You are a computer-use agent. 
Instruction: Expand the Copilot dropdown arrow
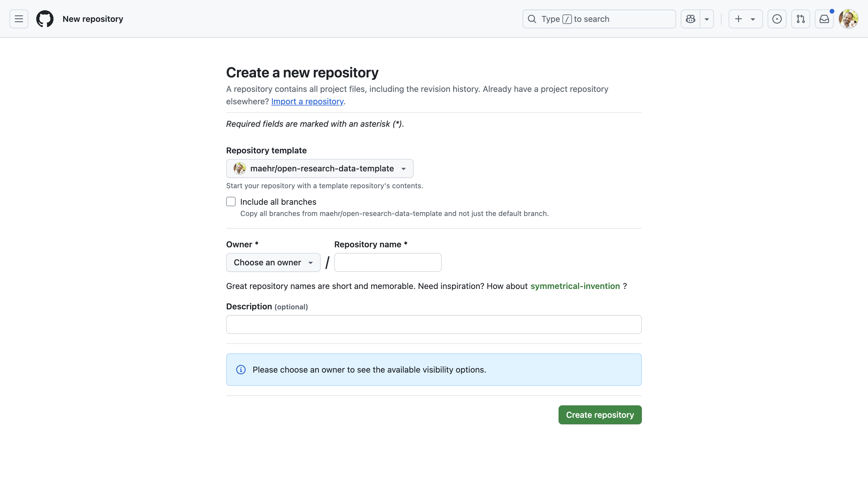707,19
